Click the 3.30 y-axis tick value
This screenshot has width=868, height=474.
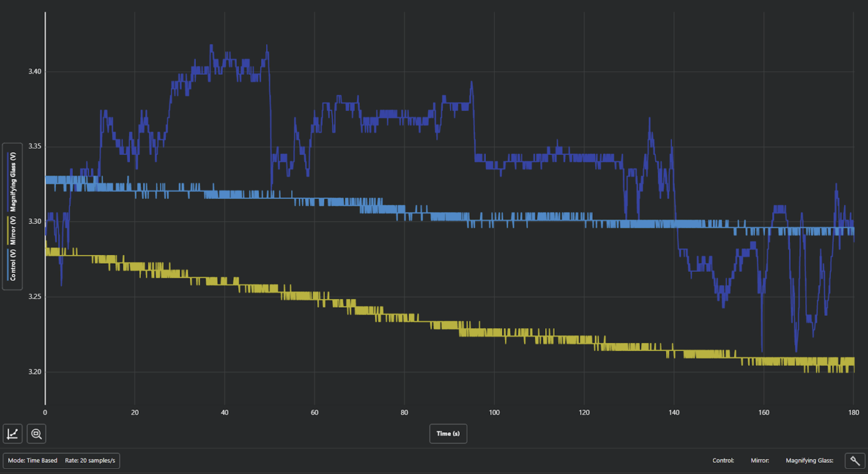click(35, 221)
